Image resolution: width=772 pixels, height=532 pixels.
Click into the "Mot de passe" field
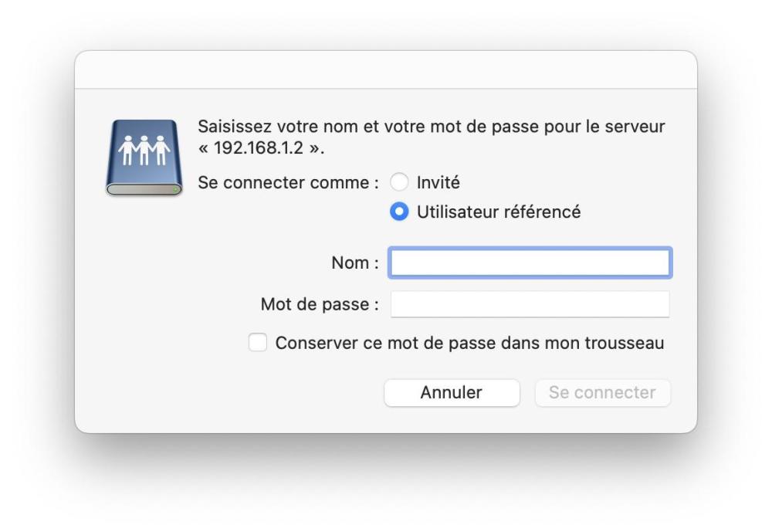coord(530,304)
